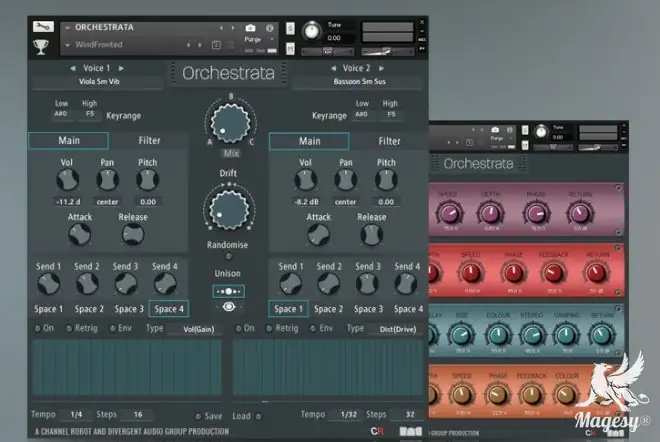Switch to Voice 2 Main tab
Viewport: 660px width, 442px height.
pos(309,141)
